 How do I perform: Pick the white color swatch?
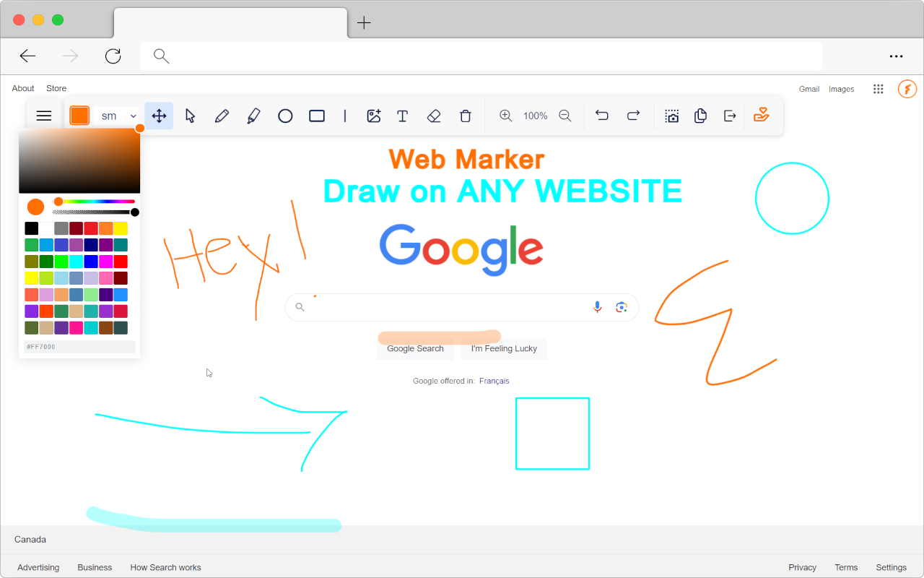click(46, 228)
